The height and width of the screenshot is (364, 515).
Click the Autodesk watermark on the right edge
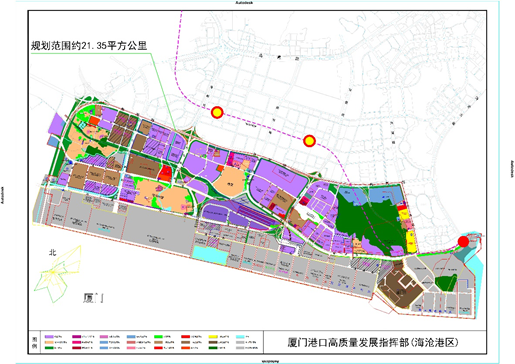click(512, 169)
